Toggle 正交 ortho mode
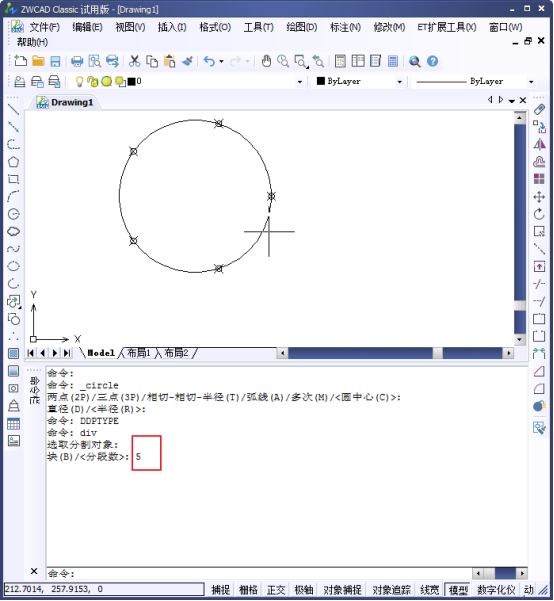This screenshot has height=601, width=554. [276, 590]
